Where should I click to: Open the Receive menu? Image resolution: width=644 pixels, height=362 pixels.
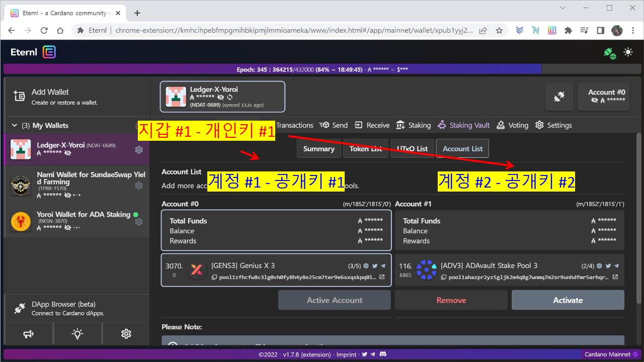372,125
